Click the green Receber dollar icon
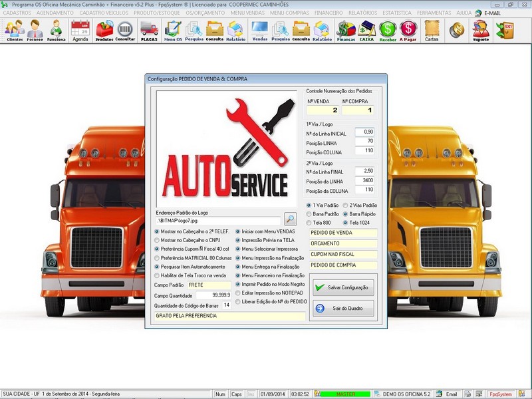This screenshot has width=532, height=399. click(388, 31)
